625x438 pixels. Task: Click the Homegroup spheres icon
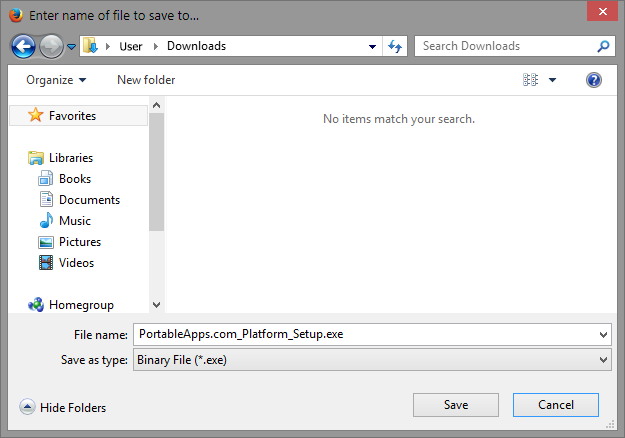pyautogui.click(x=36, y=305)
